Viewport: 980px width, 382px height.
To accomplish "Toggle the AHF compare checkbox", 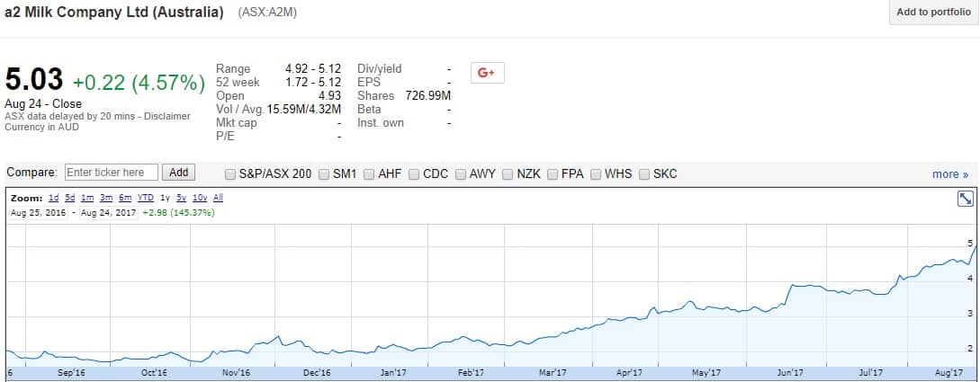I will [x=370, y=173].
